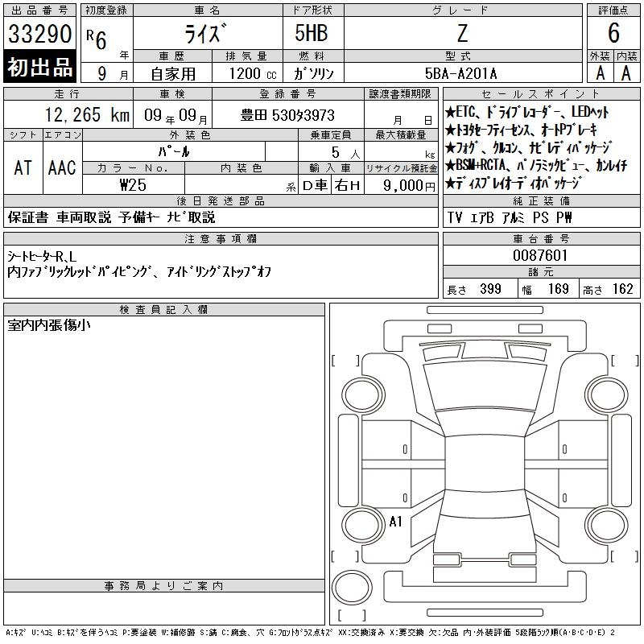Click the rear-left wheel in car diagram
Viewport: 644px width, 644px height.
[362, 525]
